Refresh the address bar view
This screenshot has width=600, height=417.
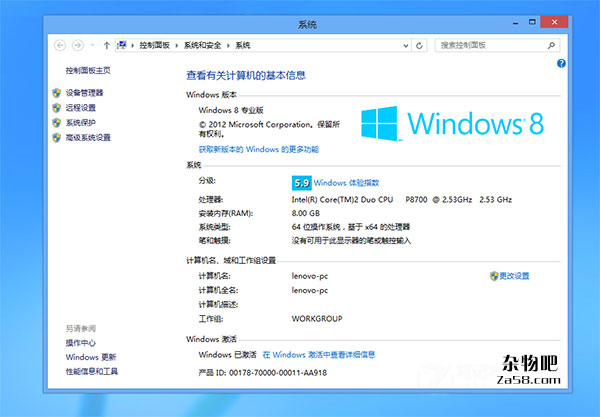[x=419, y=46]
